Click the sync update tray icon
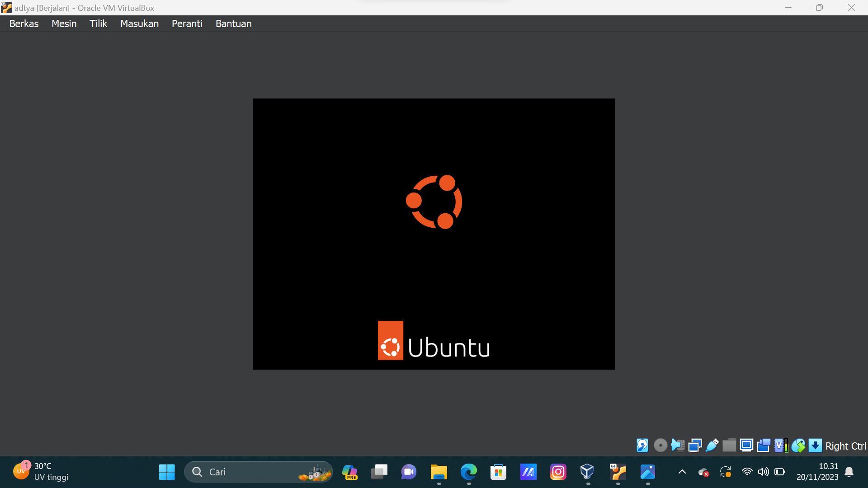This screenshot has width=868, height=488. coord(725,472)
